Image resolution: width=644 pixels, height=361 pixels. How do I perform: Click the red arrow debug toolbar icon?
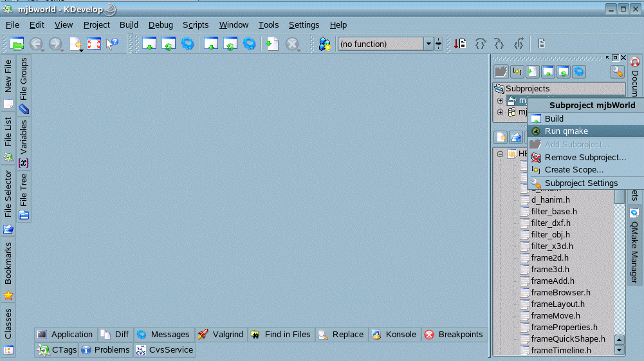click(460, 44)
